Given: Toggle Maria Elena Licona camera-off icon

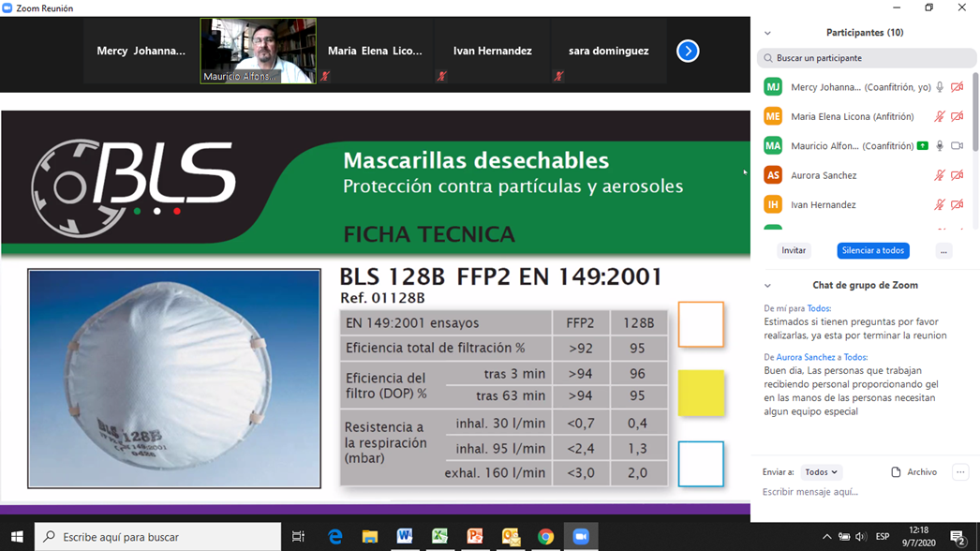Looking at the screenshot, I should point(957,116).
